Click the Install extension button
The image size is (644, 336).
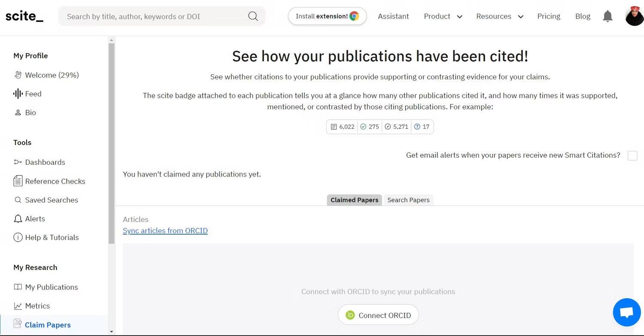[x=327, y=16]
